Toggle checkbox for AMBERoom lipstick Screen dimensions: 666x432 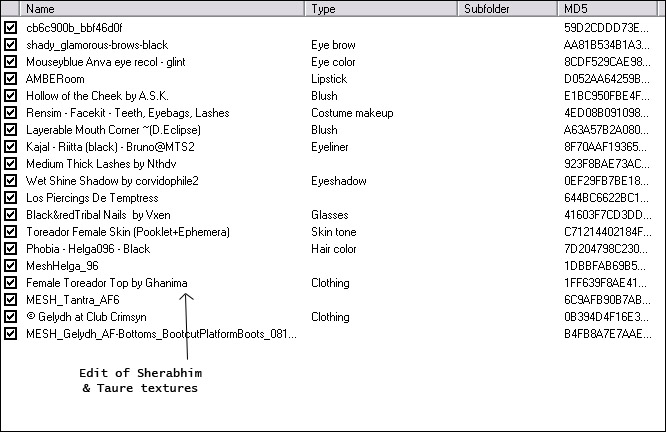[10, 79]
